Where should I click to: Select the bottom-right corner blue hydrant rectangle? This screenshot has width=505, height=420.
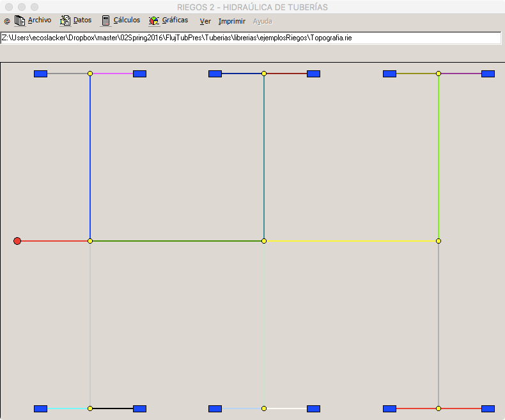(488, 408)
